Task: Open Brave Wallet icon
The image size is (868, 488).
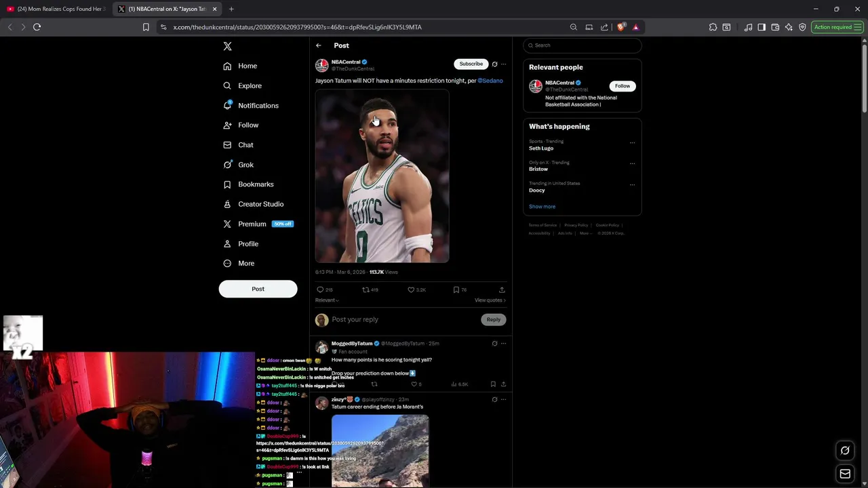Action: (775, 27)
